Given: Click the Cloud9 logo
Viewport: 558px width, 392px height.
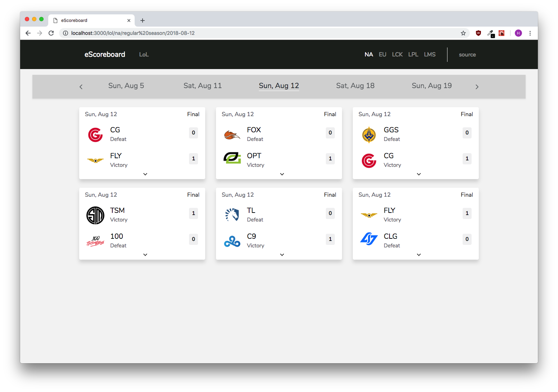Looking at the screenshot, I should point(232,241).
